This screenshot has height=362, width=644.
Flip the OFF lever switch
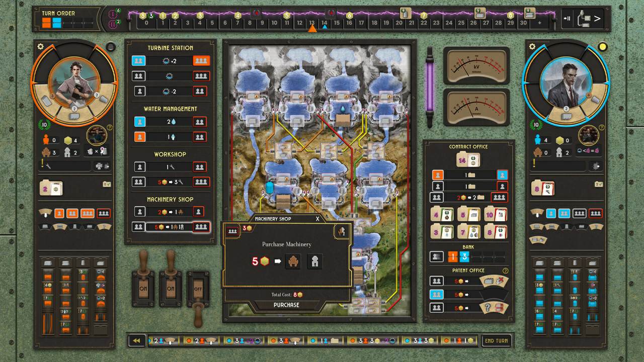tap(198, 290)
